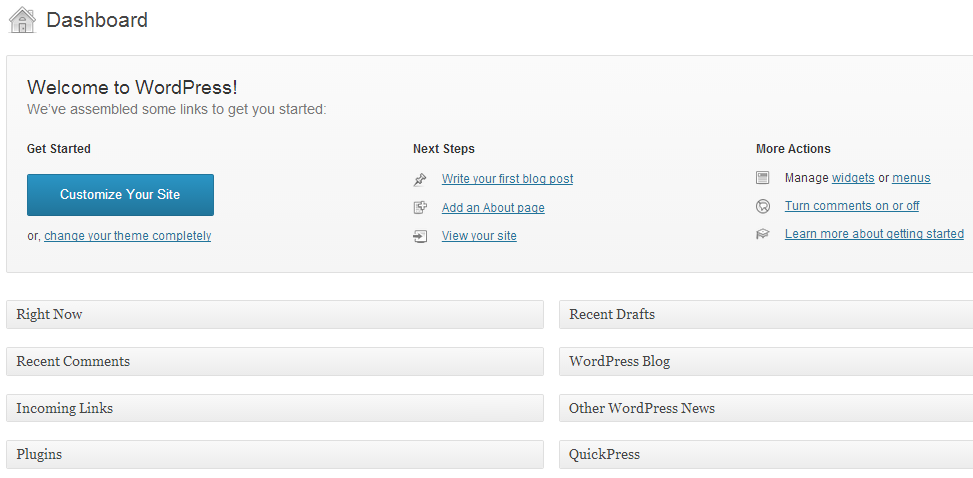Screen dimensions: 973x478
Task: Click the Customize Your Site button
Action: click(120, 195)
